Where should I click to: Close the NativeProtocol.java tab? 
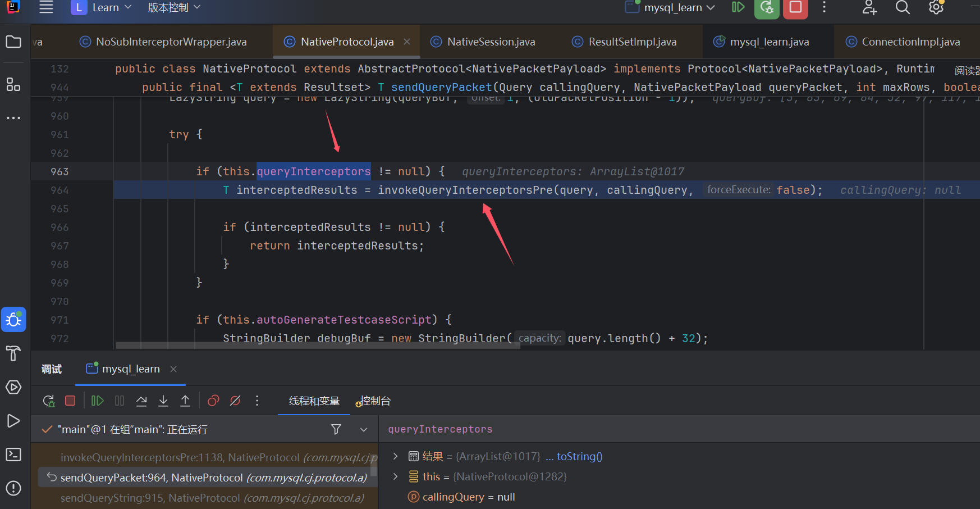click(x=407, y=42)
